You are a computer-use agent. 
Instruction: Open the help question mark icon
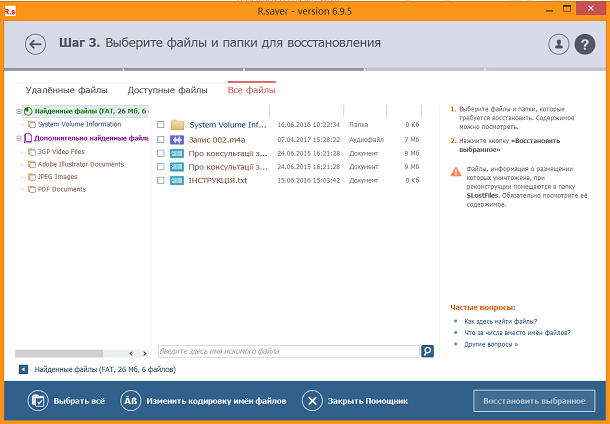[585, 44]
